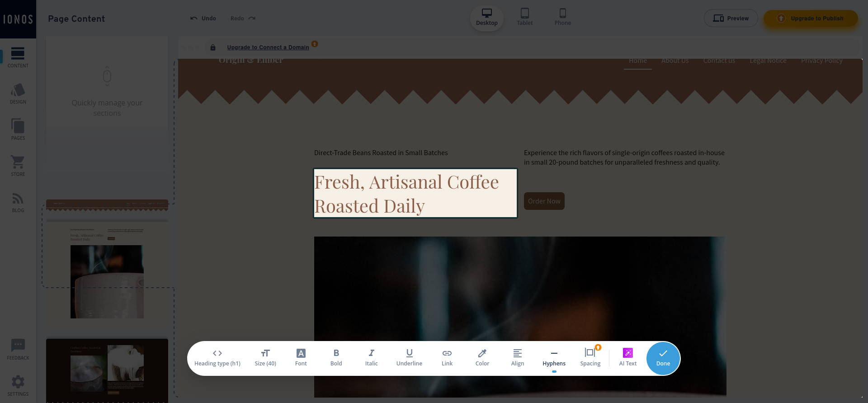Toggle Bold formatting
This screenshot has width=868, height=403.
click(336, 358)
